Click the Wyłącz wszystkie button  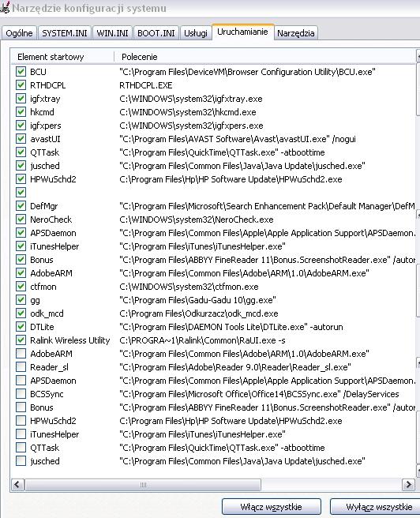coord(377,507)
